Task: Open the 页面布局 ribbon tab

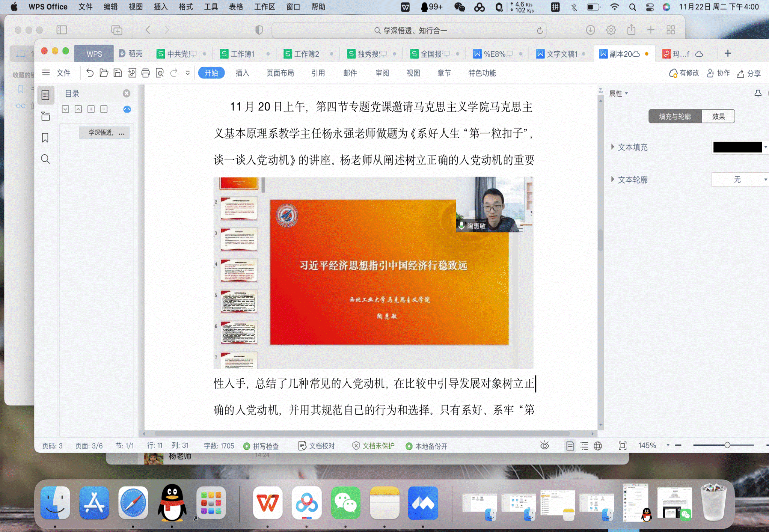Action: point(280,73)
